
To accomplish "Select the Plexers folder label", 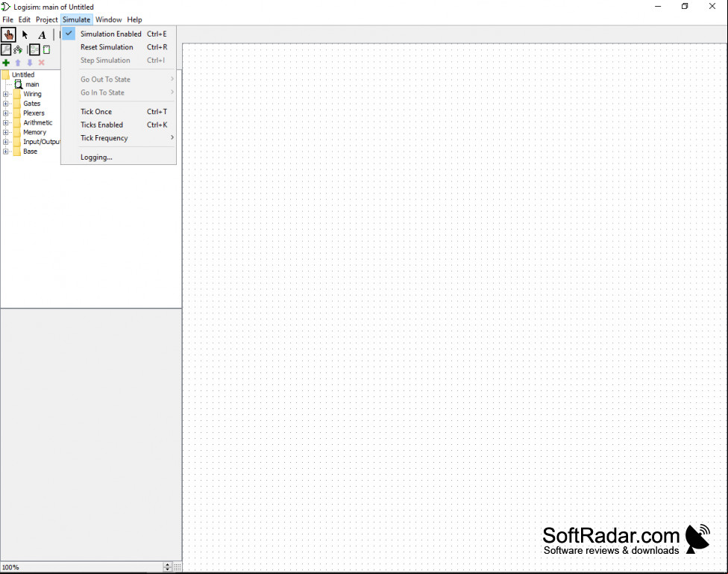I will point(34,113).
